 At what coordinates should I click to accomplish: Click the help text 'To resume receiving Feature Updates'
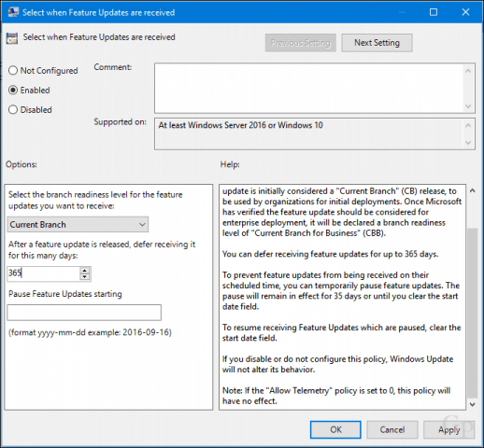coord(291,328)
